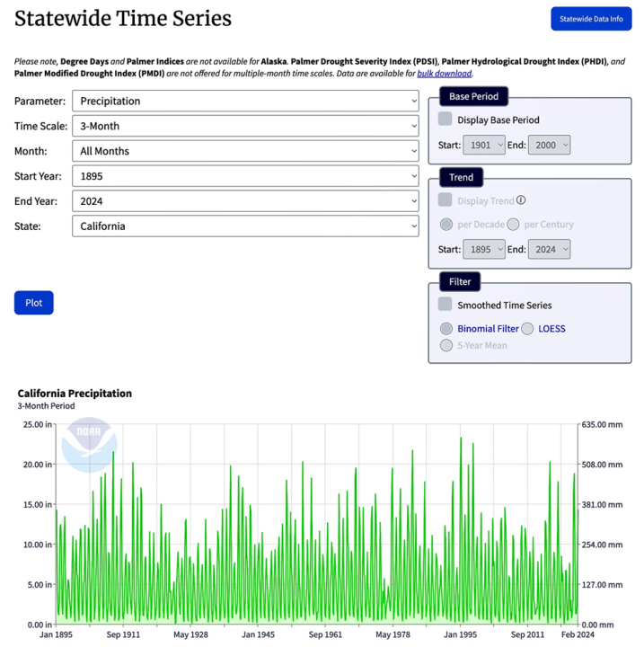Click the Display Trend info icon
Image resolution: width=644 pixels, height=647 pixels.
point(521,200)
